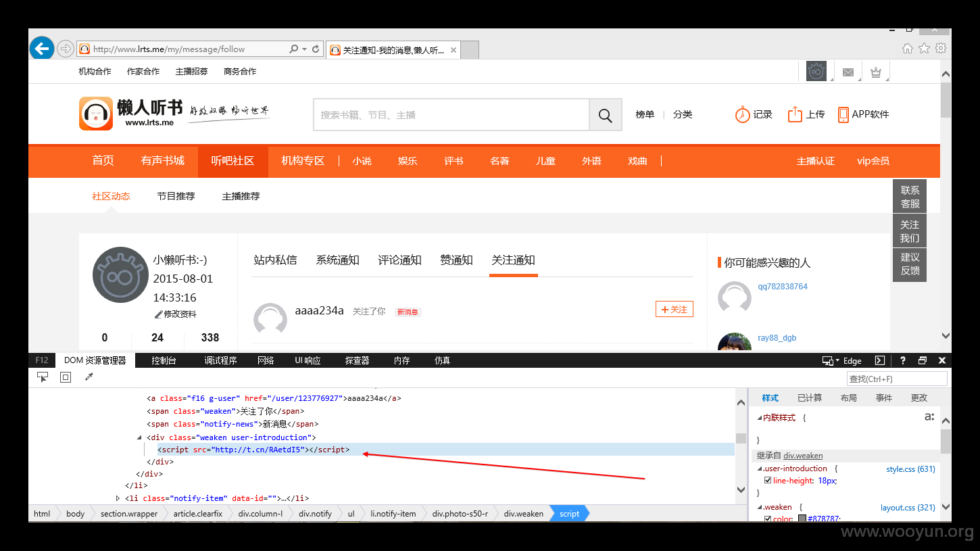
Task: Click the 榜单 ranking link
Action: 645,114
